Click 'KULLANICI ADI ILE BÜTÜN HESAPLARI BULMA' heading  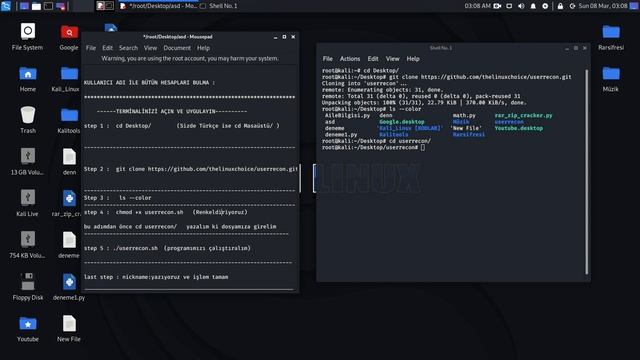coord(149,82)
